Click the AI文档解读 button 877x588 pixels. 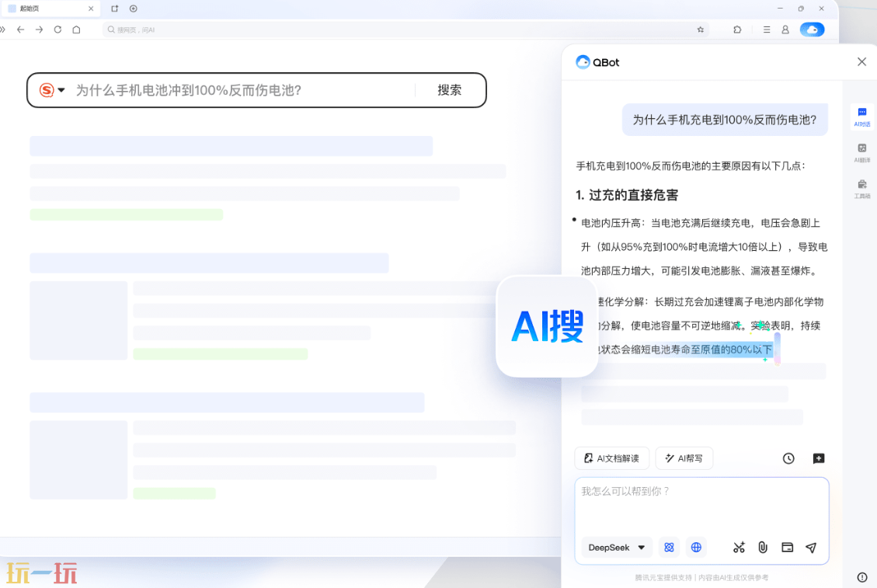[x=611, y=458]
